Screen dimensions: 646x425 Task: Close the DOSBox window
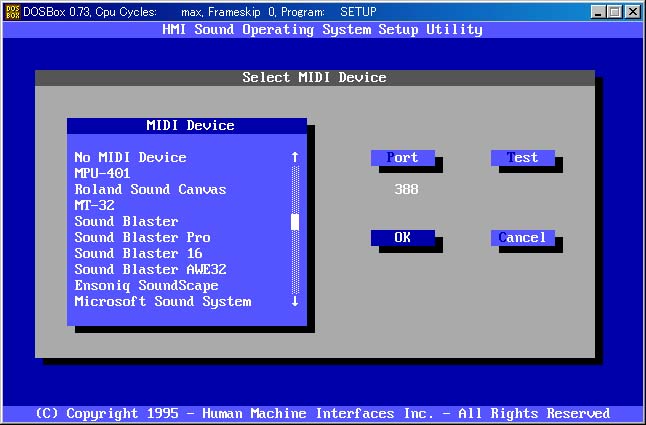pyautogui.click(x=632, y=12)
